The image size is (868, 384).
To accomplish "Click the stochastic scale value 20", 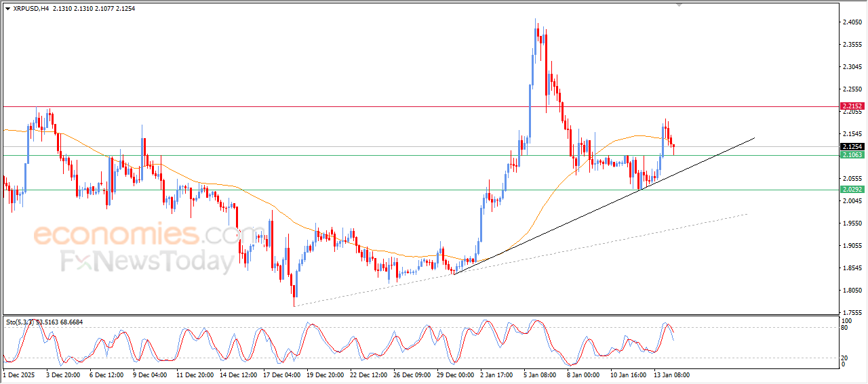I will tap(845, 358).
